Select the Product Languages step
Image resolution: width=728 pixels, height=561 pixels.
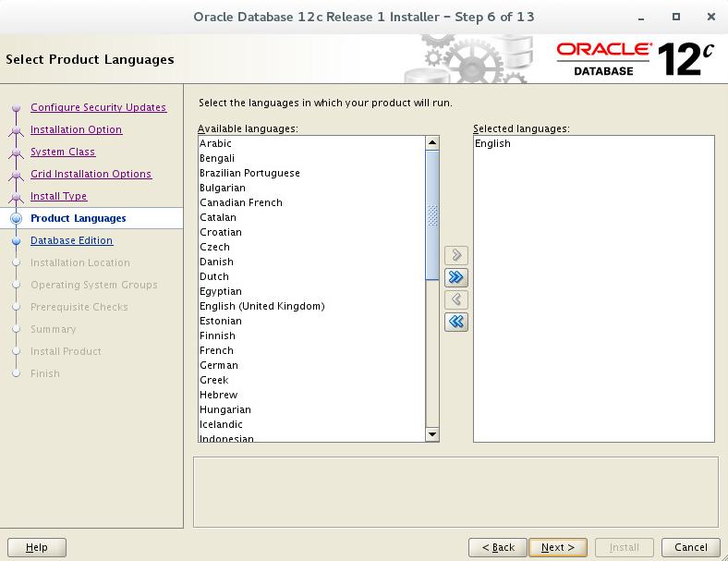(x=78, y=218)
